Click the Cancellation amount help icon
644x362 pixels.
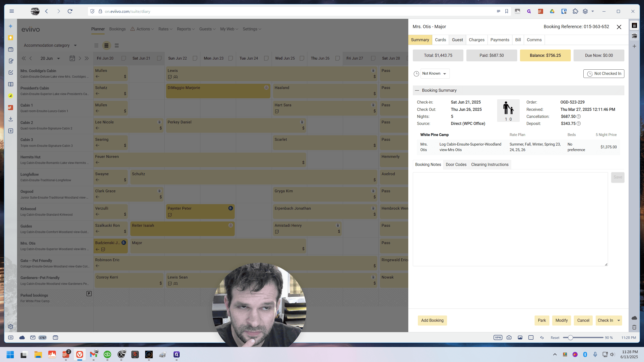pyautogui.click(x=579, y=116)
